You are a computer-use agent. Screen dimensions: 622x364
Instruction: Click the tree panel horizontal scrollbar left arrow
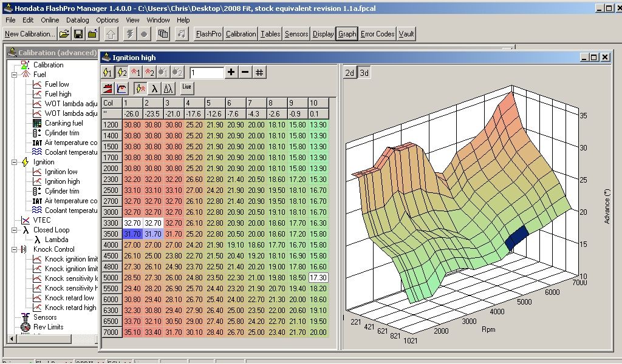12,339
